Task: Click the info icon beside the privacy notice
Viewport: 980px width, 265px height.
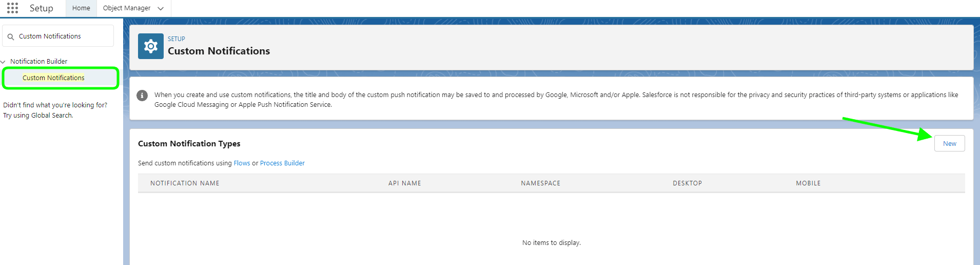Action: [142, 96]
